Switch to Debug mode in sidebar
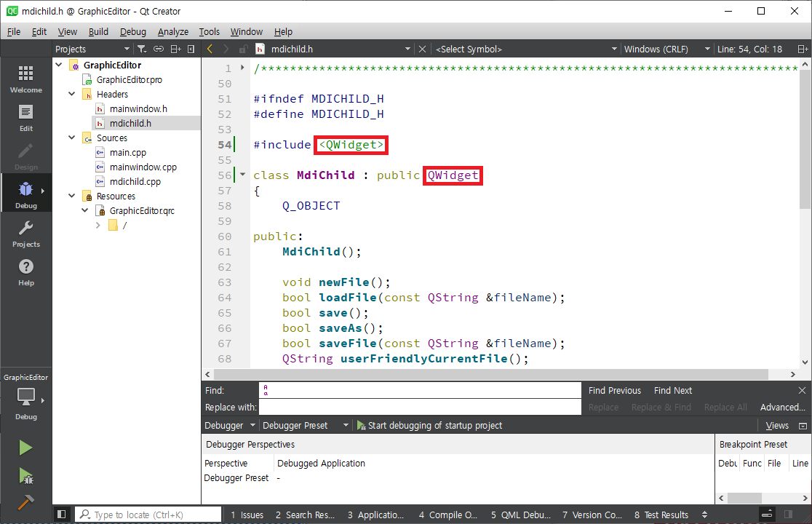 pyautogui.click(x=26, y=195)
